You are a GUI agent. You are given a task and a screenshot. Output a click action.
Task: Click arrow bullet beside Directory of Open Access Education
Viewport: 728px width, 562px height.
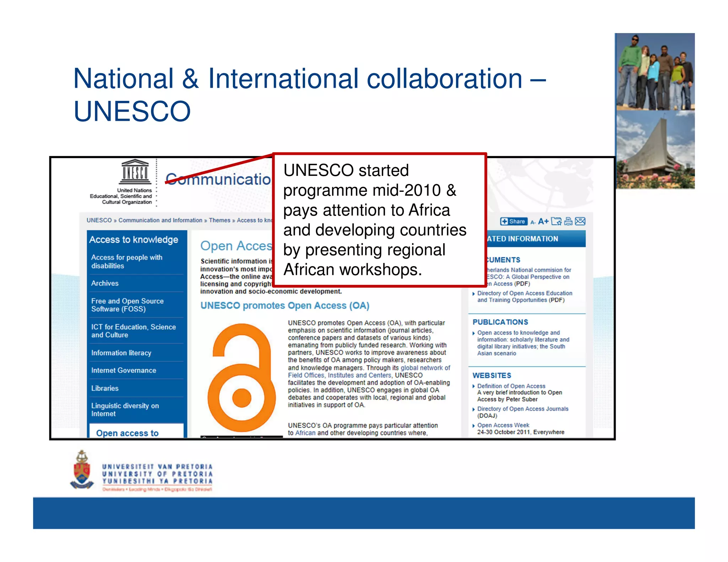[474, 294]
